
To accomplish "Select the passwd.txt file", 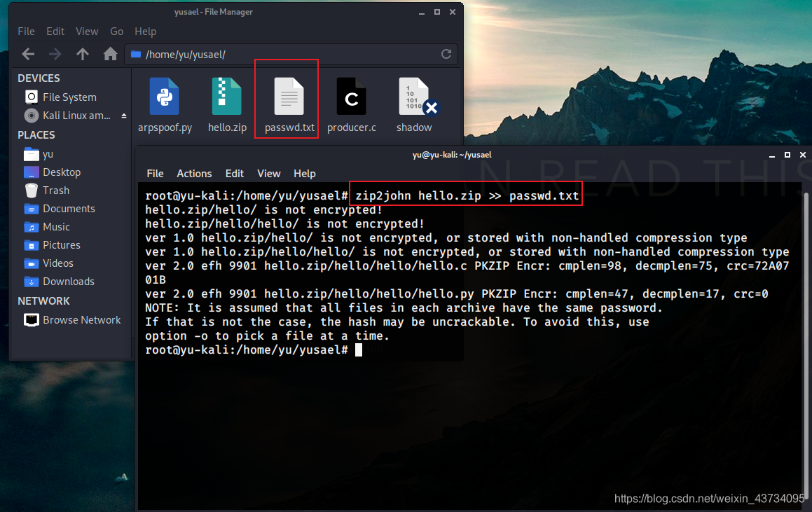I will click(289, 105).
